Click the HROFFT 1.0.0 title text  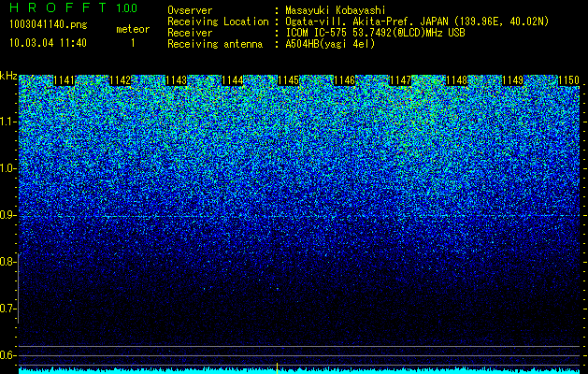[x=74, y=7]
